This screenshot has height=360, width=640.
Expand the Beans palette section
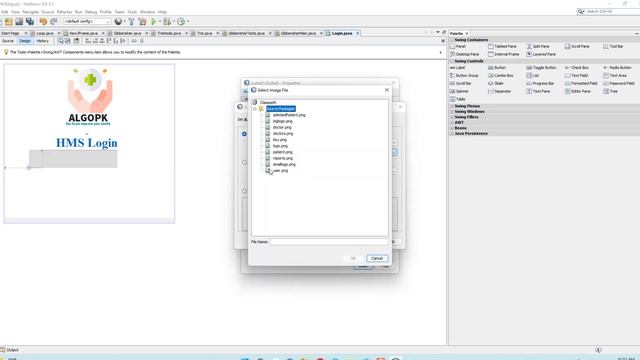tap(452, 128)
